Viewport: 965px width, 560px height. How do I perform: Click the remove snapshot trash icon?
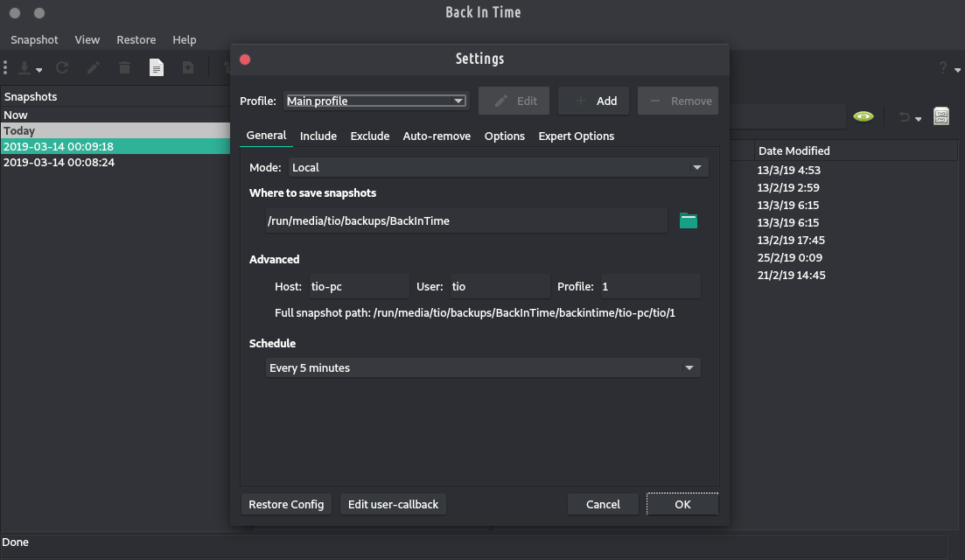coord(125,67)
